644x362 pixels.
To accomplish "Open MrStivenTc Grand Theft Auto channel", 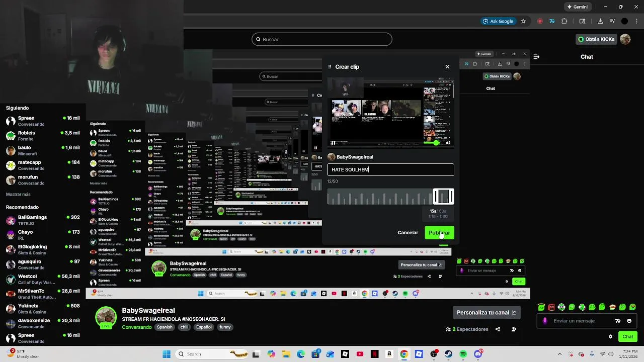I will coord(43,294).
